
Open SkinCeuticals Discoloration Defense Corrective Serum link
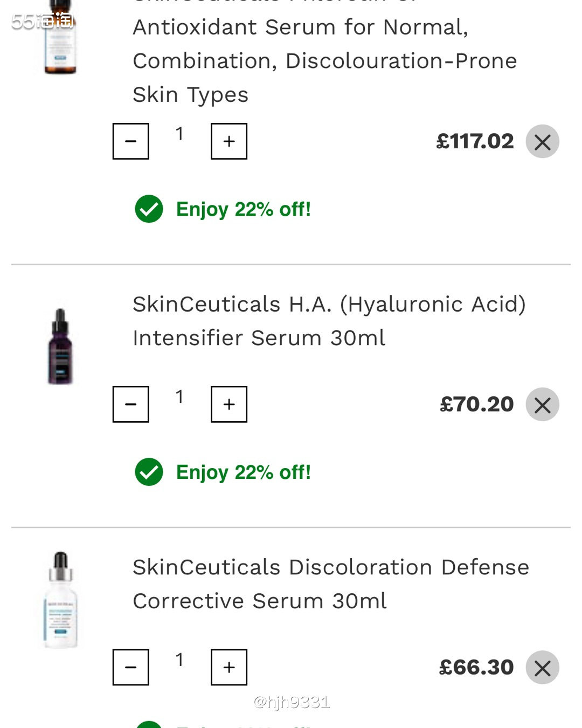[331, 584]
